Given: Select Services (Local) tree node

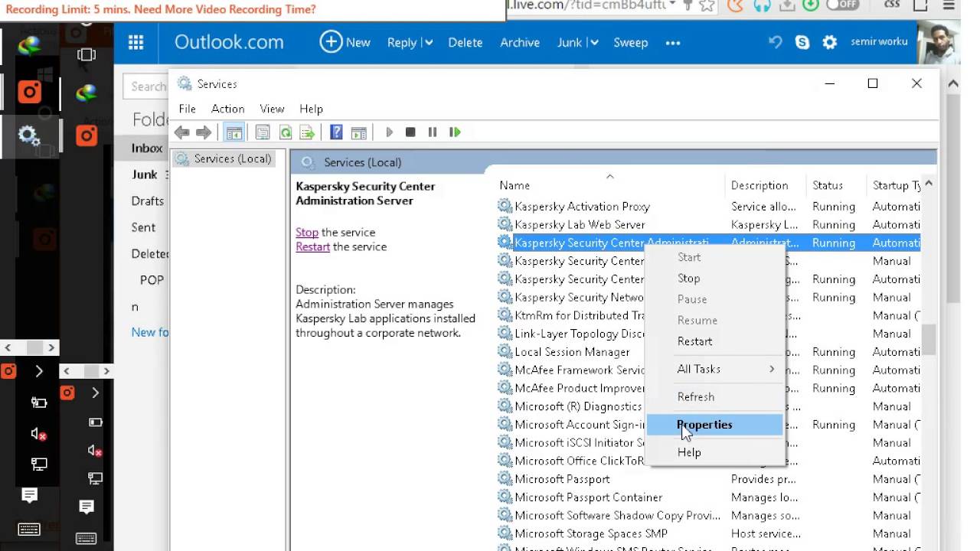Looking at the screenshot, I should (x=233, y=158).
